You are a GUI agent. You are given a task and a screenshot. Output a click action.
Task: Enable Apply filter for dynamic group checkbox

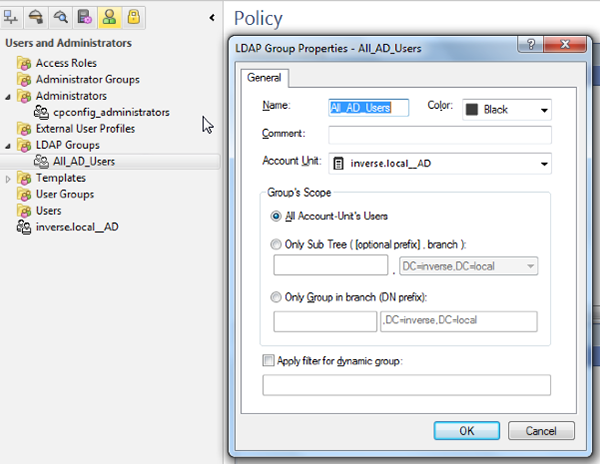click(268, 360)
